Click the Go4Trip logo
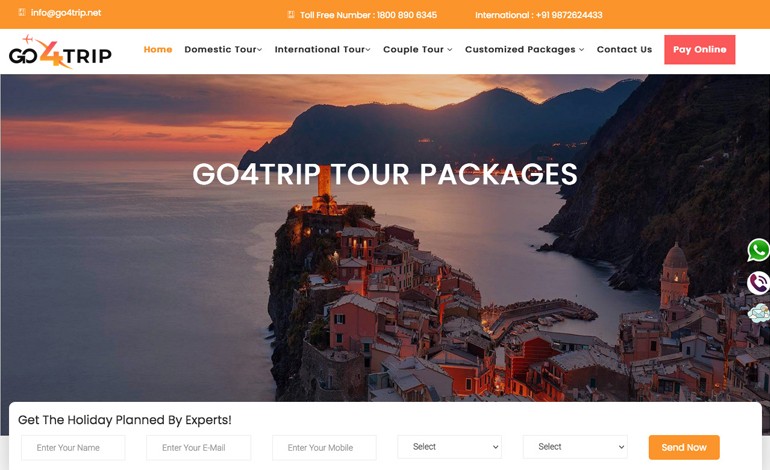This screenshot has height=470, width=770. tap(60, 52)
